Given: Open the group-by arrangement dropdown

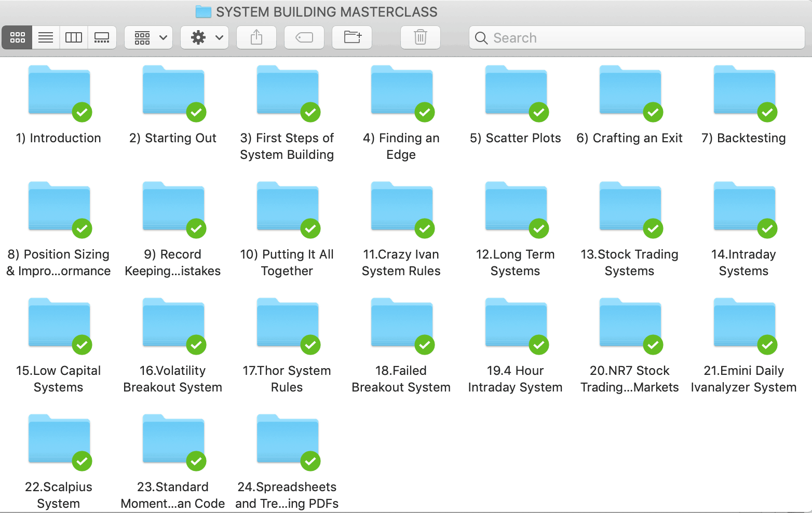Looking at the screenshot, I should (x=149, y=37).
